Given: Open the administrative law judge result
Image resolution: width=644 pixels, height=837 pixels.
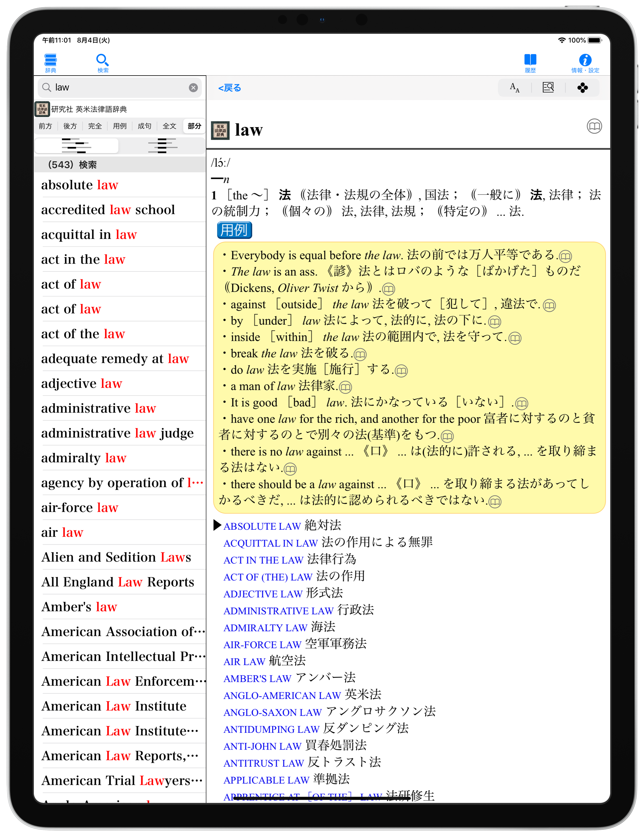Looking at the screenshot, I should click(117, 433).
